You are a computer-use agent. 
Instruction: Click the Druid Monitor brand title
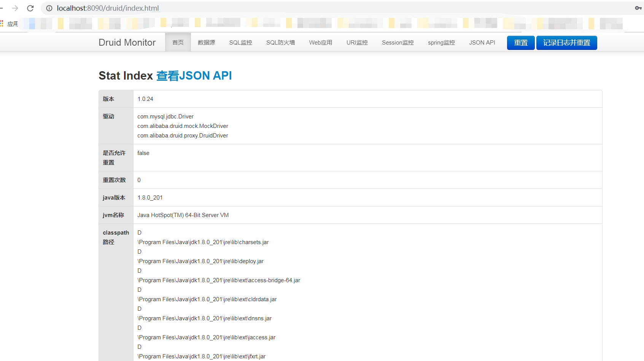127,42
